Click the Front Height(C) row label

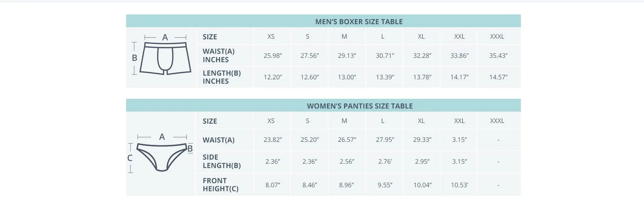(220, 185)
